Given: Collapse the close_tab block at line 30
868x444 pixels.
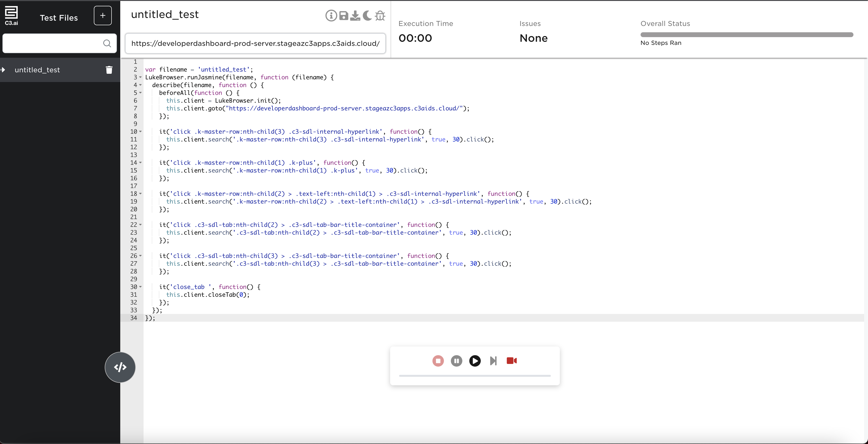Looking at the screenshot, I should 141,287.
